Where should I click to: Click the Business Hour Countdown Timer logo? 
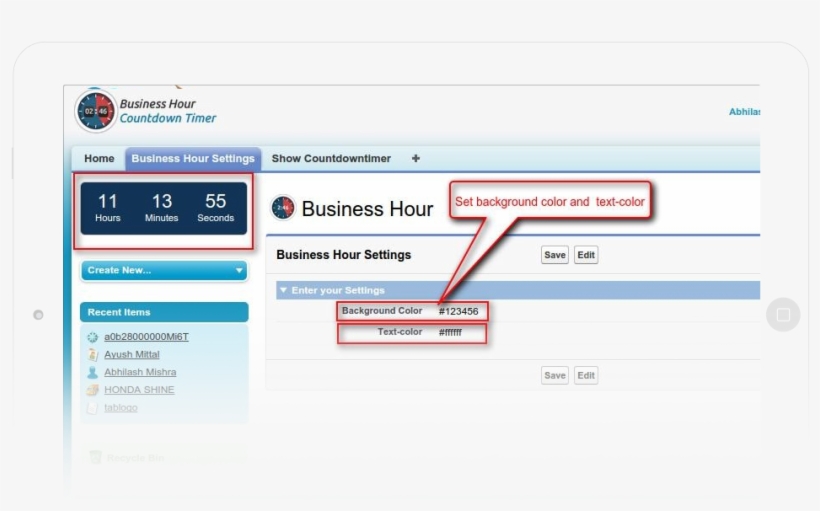coord(146,111)
